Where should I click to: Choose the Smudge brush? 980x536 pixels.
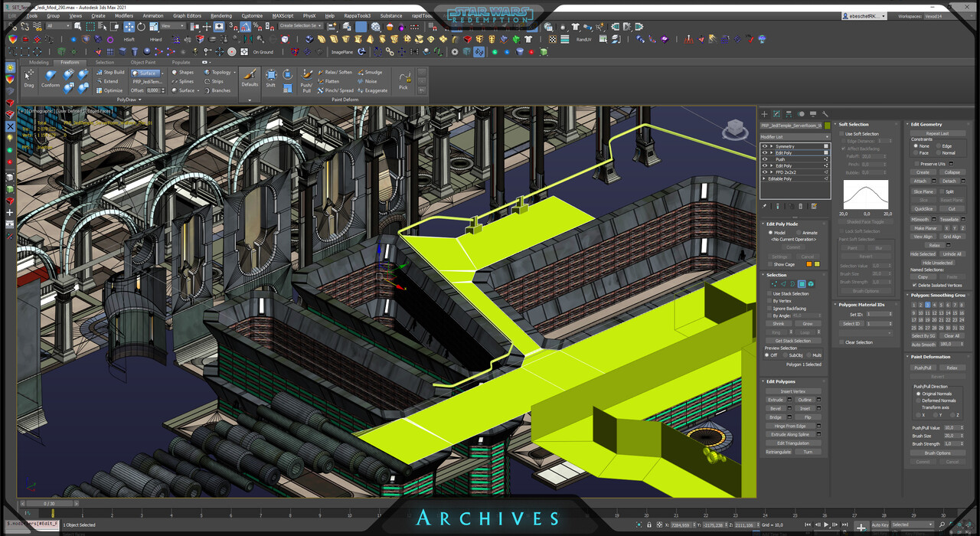[x=369, y=72]
